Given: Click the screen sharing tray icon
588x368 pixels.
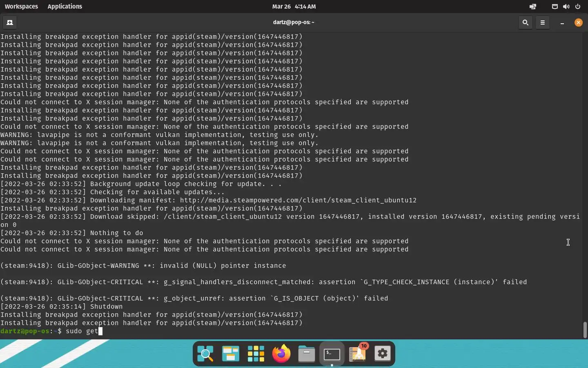Looking at the screenshot, I should (533, 7).
